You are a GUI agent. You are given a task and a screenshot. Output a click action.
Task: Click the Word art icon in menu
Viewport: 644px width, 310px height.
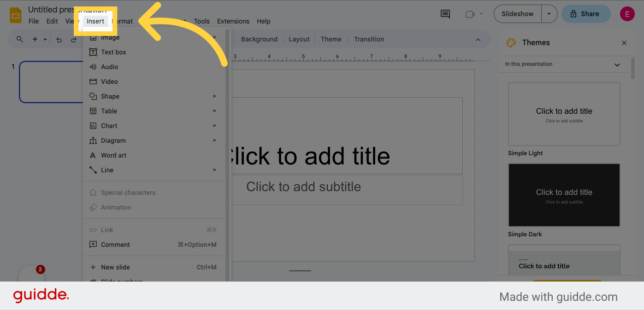pos(93,155)
